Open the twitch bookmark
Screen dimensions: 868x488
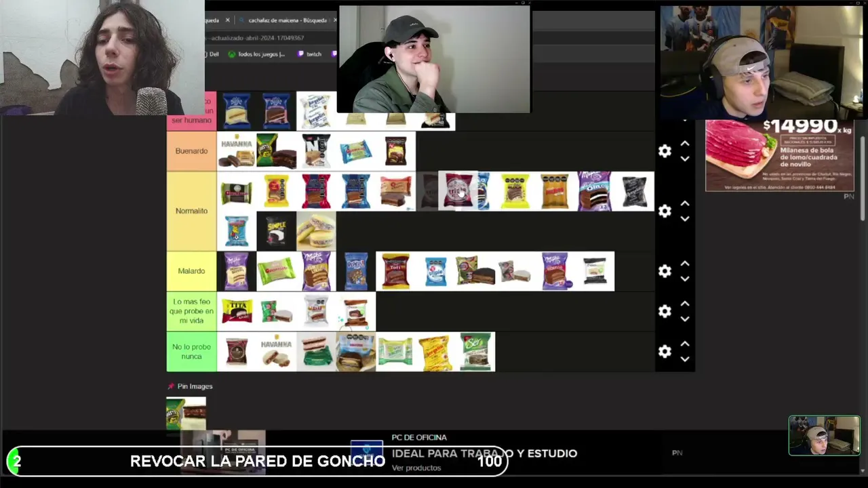[x=309, y=54]
